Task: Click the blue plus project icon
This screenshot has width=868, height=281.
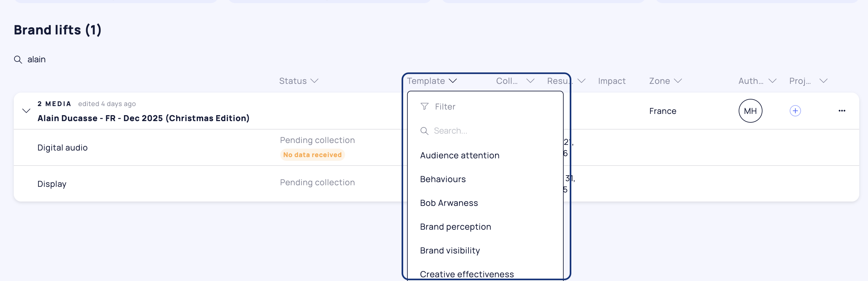Action: click(x=795, y=111)
